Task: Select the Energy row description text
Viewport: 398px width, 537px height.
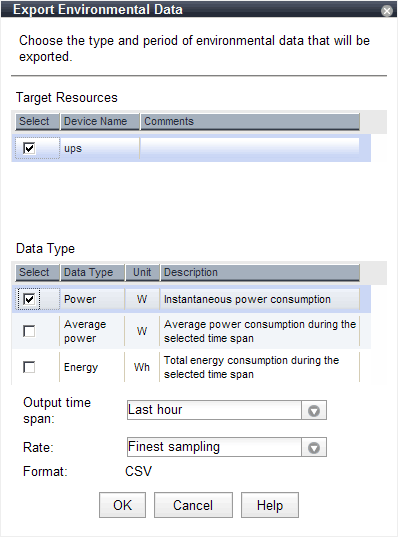Action: 251,367
